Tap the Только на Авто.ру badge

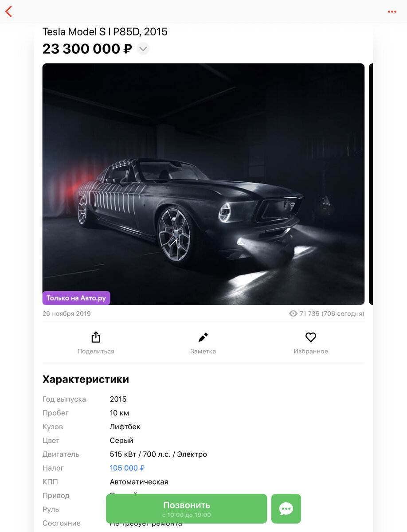tap(76, 298)
